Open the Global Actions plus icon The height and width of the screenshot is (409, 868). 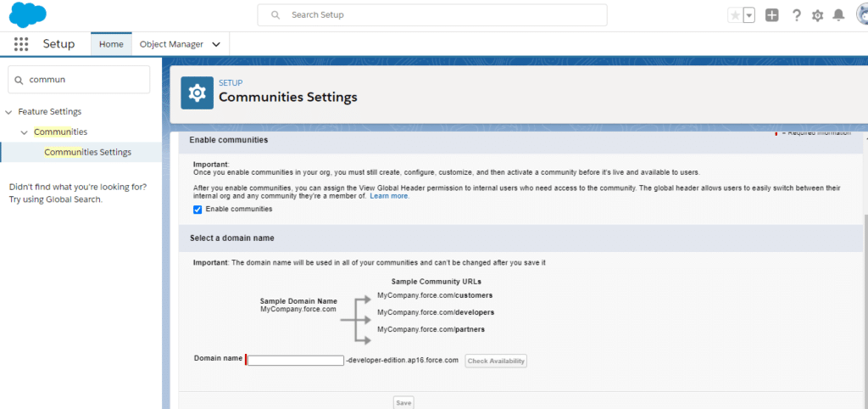[771, 15]
